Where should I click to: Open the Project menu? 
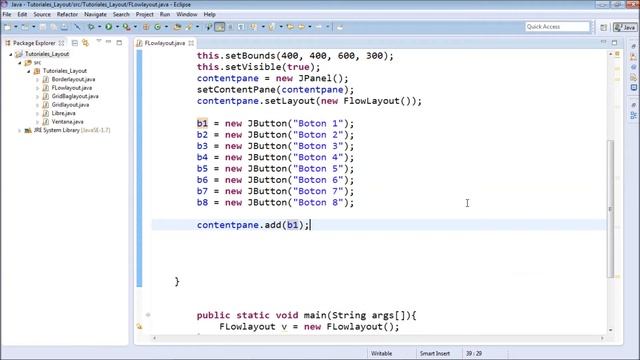click(x=144, y=14)
